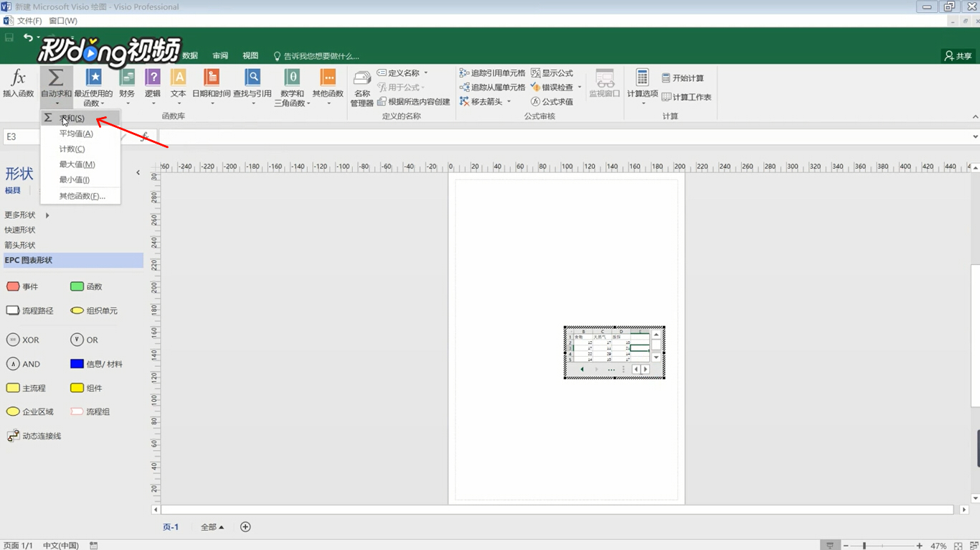Image resolution: width=980 pixels, height=550 pixels.
Task: Click the Tell Me search box
Action: tap(316, 56)
